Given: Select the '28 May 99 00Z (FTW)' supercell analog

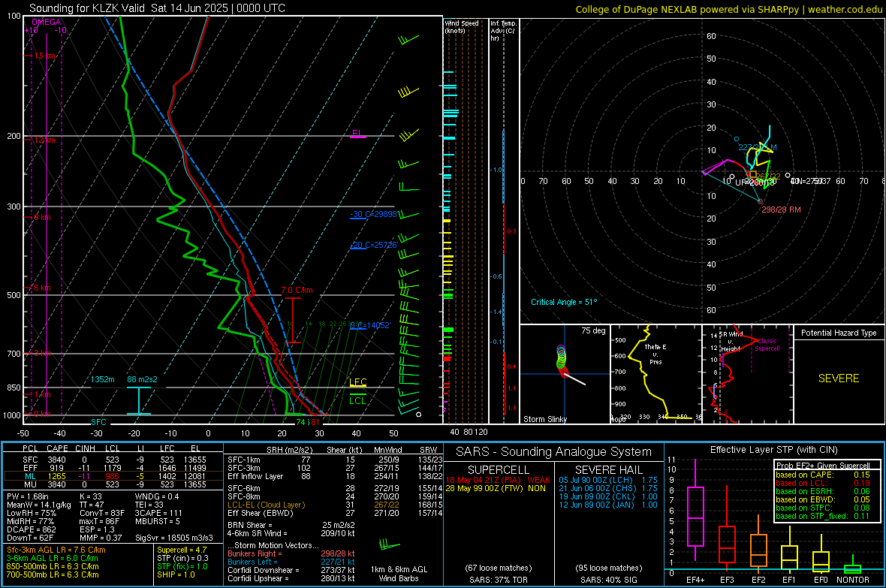Looking at the screenshot, I should tap(496, 488).
